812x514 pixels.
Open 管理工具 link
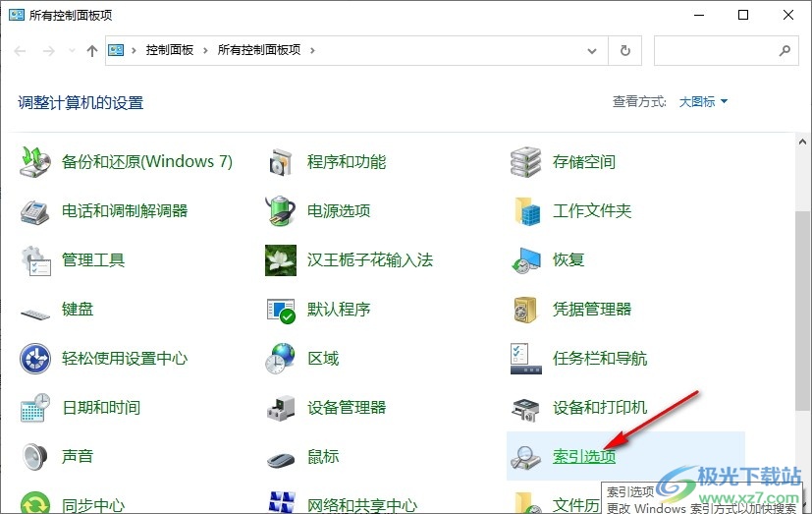tap(93, 260)
